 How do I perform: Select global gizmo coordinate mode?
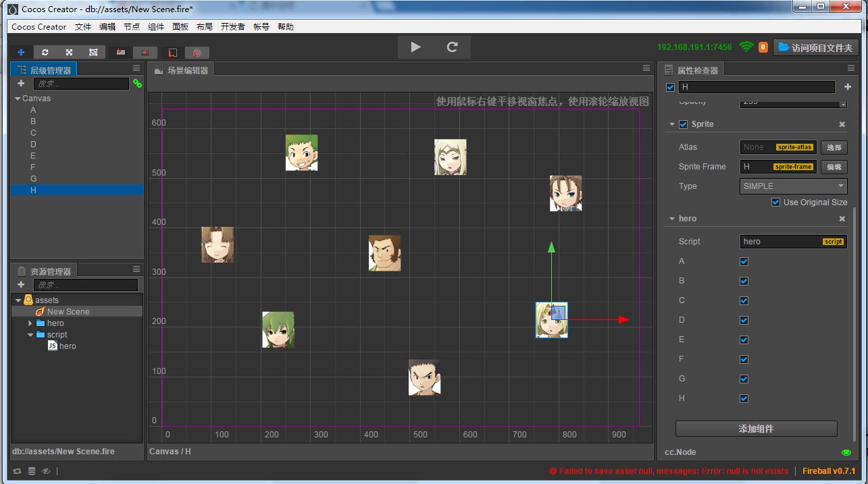197,52
